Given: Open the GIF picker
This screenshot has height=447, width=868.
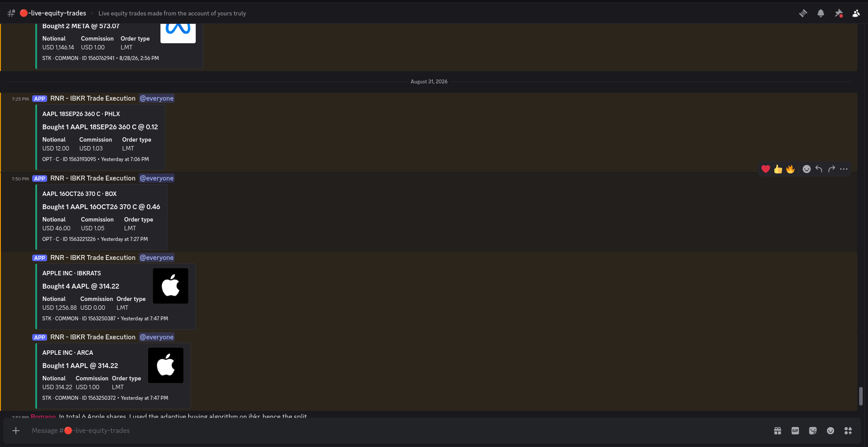Looking at the screenshot, I should (x=795, y=431).
